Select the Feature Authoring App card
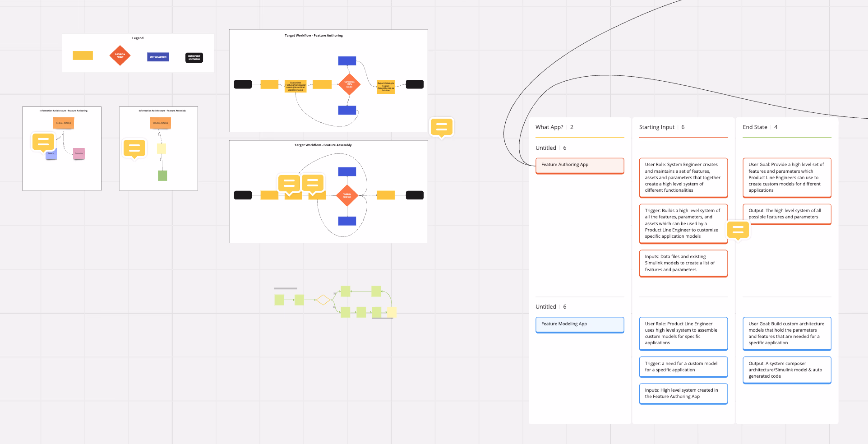The height and width of the screenshot is (444, 868). click(579, 165)
